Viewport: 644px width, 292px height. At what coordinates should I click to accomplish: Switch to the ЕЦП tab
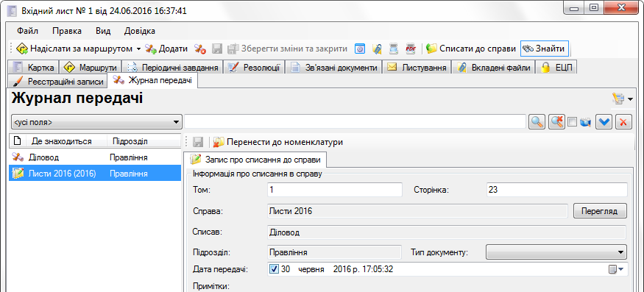[x=556, y=68]
